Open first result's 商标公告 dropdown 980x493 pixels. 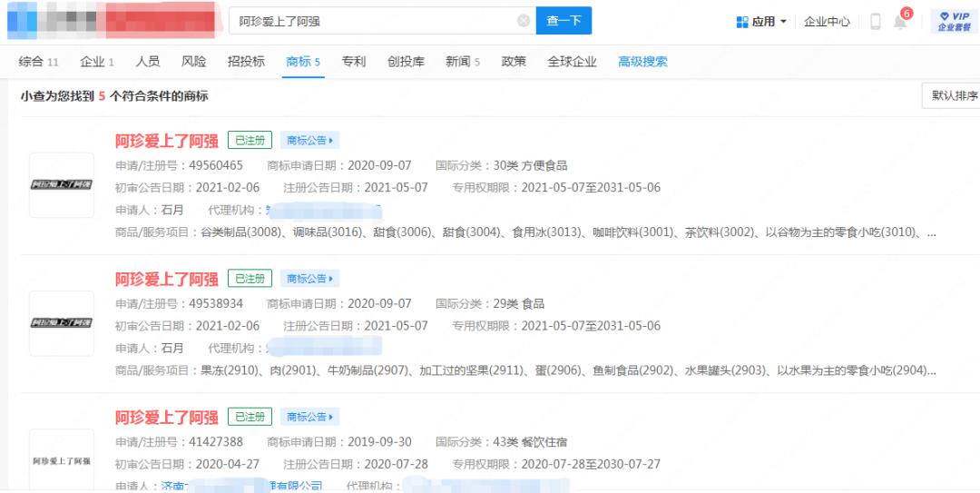click(310, 141)
